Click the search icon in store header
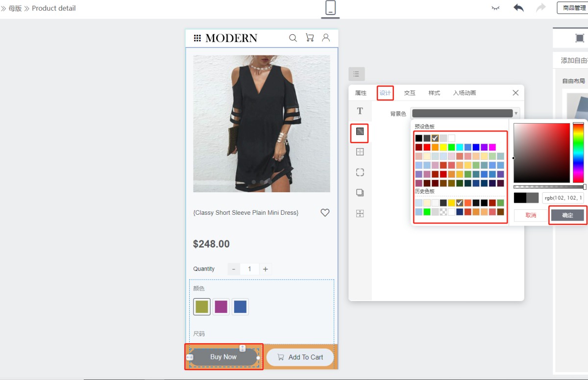Screen dimensions: 588x380 (293, 38)
